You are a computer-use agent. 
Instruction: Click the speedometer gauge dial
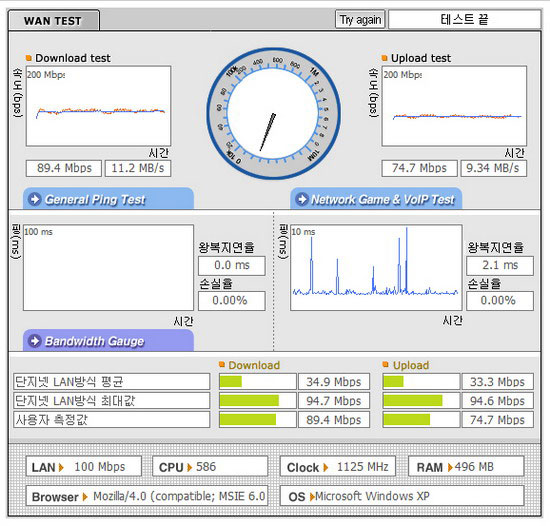pyautogui.click(x=273, y=114)
